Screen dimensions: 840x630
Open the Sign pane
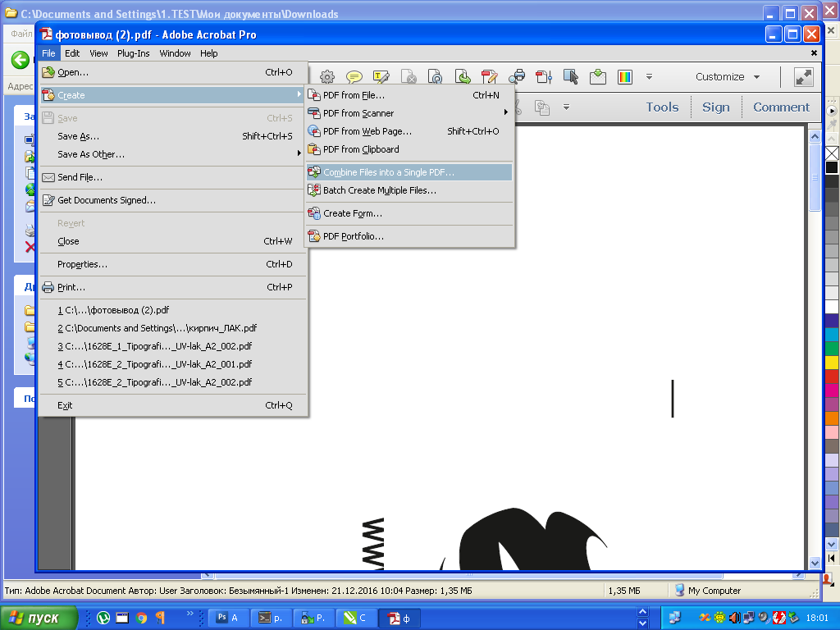(x=715, y=107)
